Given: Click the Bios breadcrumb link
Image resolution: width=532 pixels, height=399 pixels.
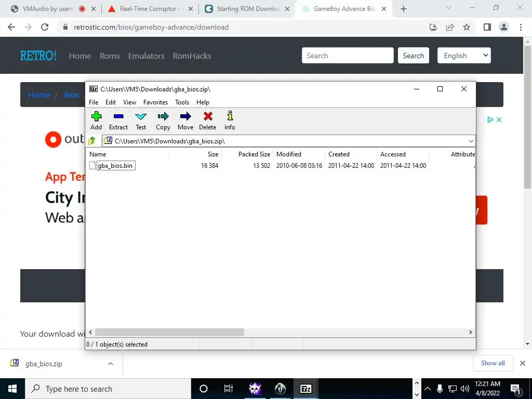Looking at the screenshot, I should click(72, 95).
